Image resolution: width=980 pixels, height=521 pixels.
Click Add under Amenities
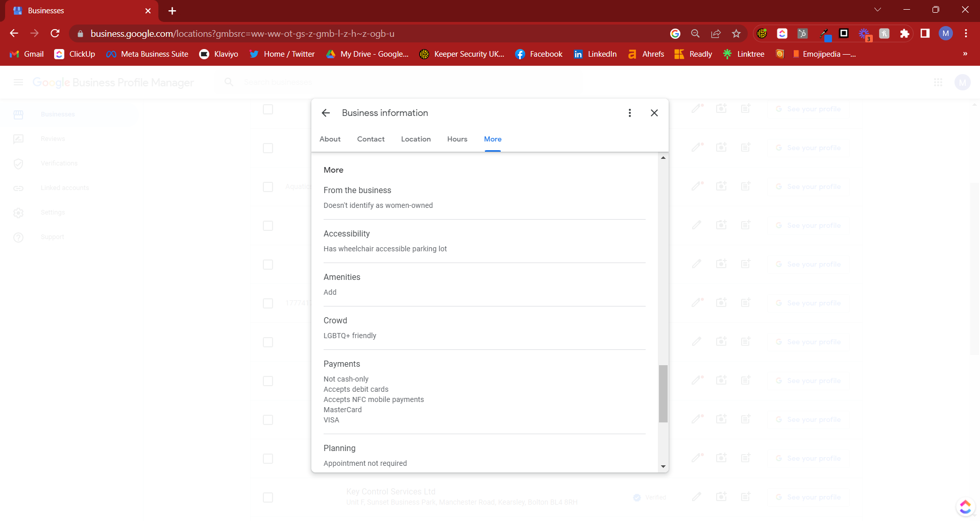click(x=330, y=292)
